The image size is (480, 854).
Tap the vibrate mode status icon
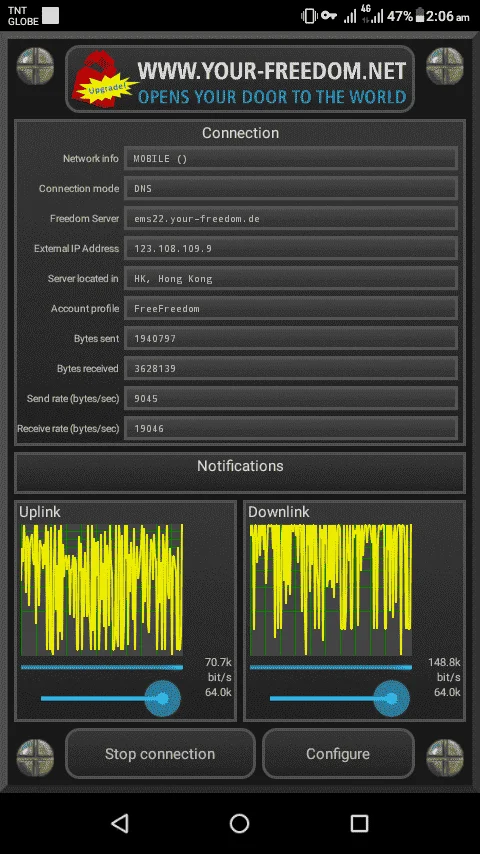pos(309,16)
